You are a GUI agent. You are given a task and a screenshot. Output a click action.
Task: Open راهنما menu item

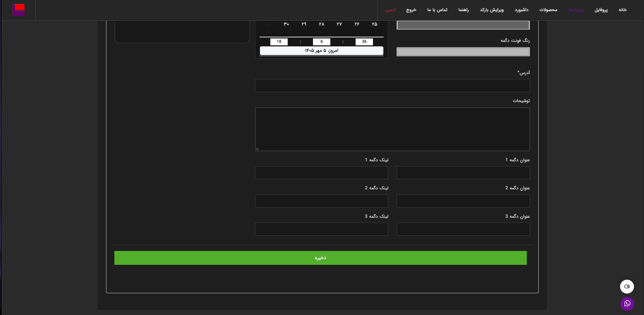pyautogui.click(x=463, y=10)
